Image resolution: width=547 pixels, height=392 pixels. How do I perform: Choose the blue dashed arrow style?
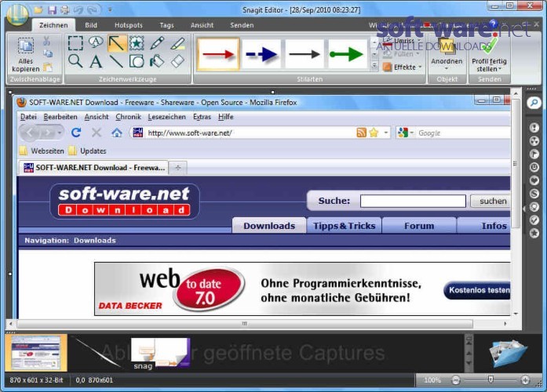(261, 54)
